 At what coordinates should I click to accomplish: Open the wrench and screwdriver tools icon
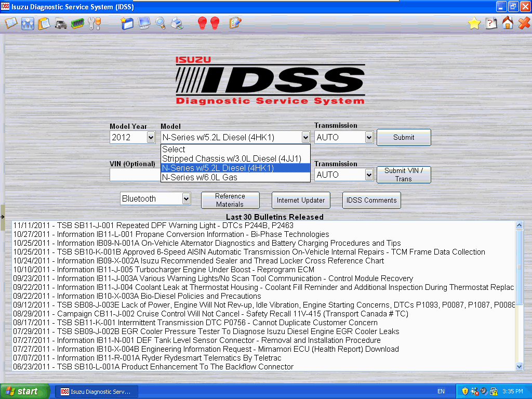coord(94,23)
